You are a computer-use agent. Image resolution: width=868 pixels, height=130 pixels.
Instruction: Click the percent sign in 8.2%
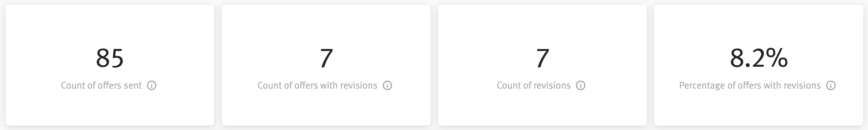pos(778,58)
